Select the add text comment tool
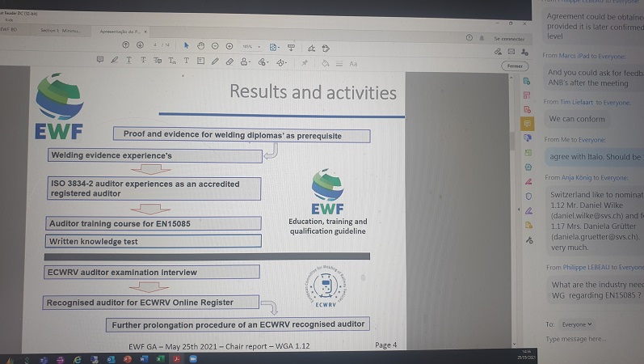The width and height of the screenshot is (644, 364). tap(187, 61)
